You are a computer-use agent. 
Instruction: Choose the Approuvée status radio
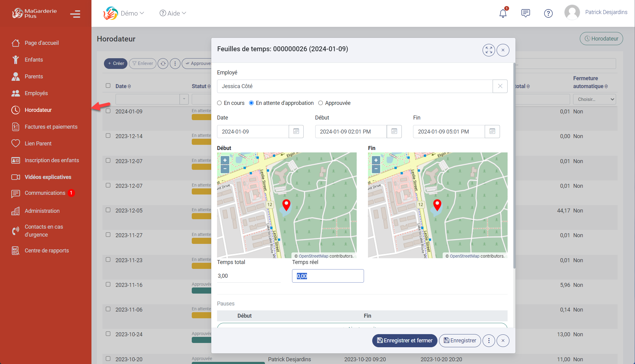320,103
